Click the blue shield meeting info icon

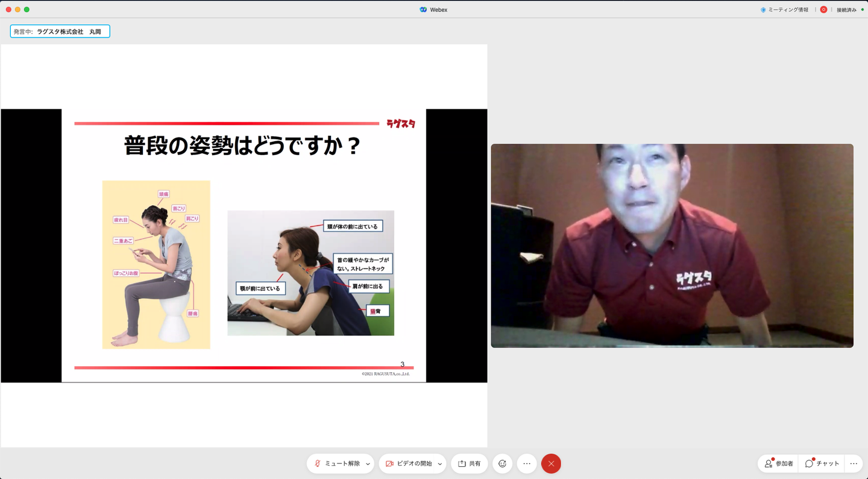tap(763, 10)
